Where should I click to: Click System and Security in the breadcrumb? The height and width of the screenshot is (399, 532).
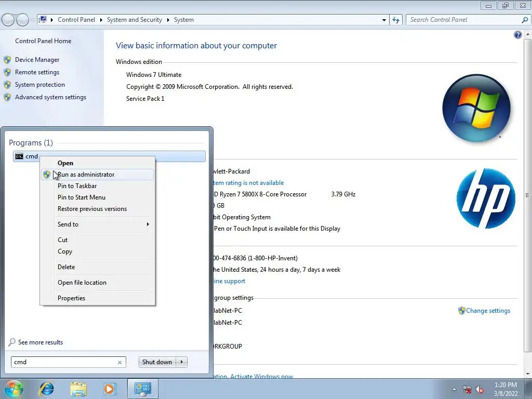(x=135, y=20)
